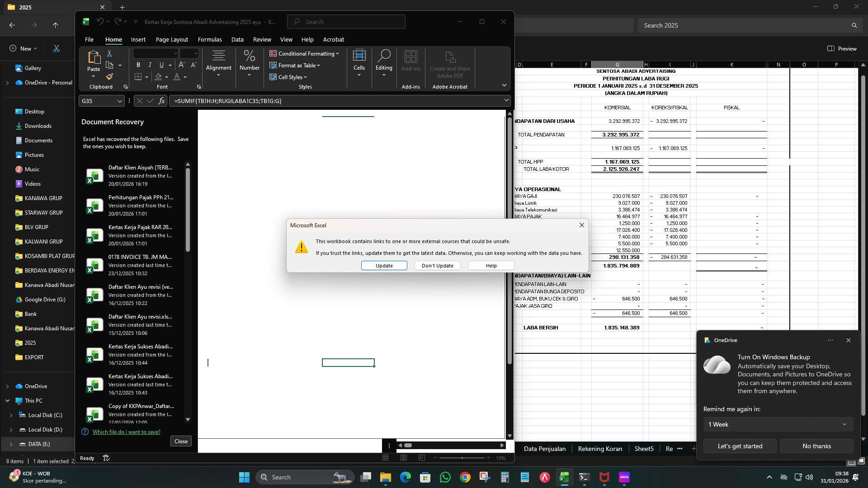The width and height of the screenshot is (868, 488).
Task: Click Don't Update in the external links dialog
Action: coord(437,266)
